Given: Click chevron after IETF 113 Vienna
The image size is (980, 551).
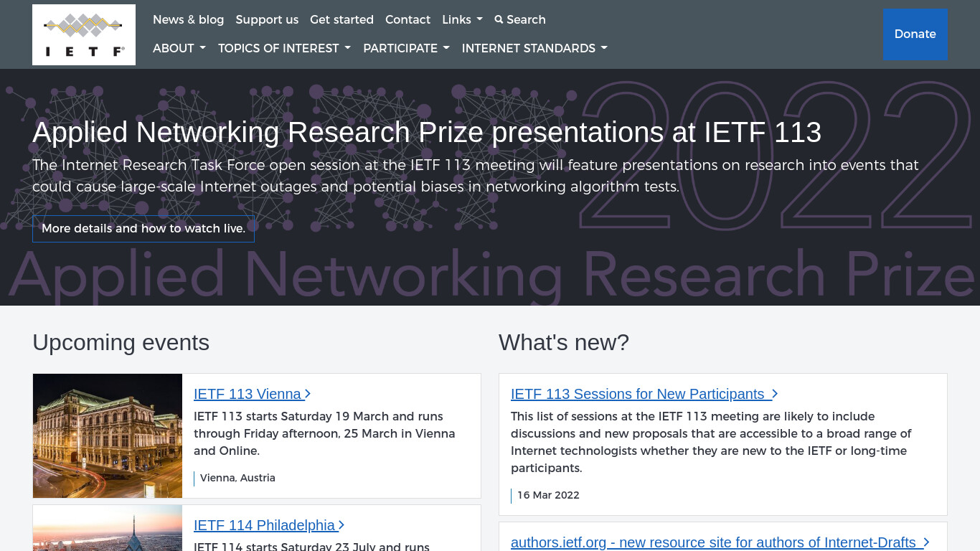Looking at the screenshot, I should [308, 394].
